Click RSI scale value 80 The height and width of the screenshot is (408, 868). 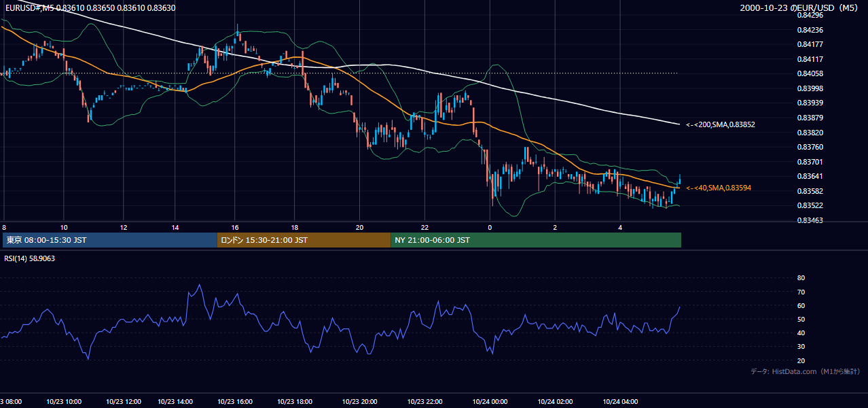[x=801, y=278]
